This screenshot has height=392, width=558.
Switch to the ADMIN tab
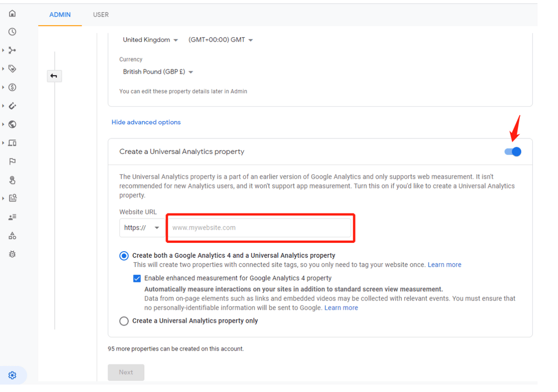point(60,15)
